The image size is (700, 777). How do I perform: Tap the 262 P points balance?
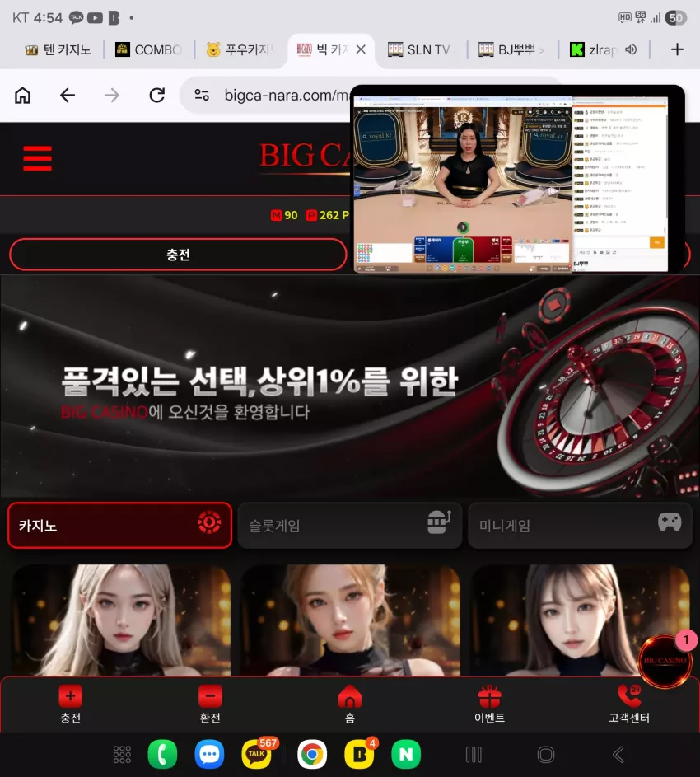[328, 215]
